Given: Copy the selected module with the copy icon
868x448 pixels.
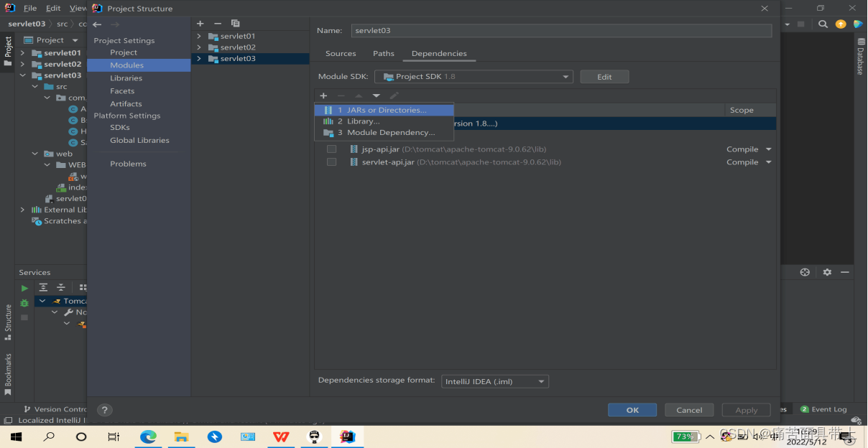Looking at the screenshot, I should tap(235, 24).
